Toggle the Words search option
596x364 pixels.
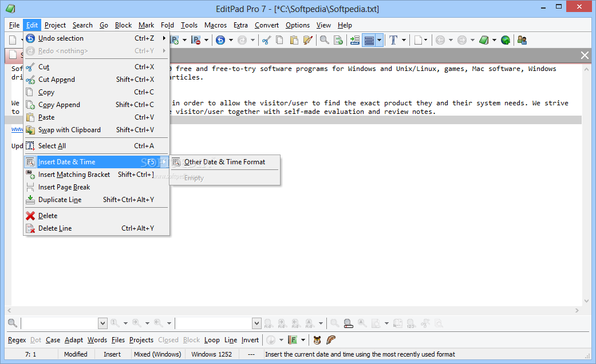[x=97, y=340]
